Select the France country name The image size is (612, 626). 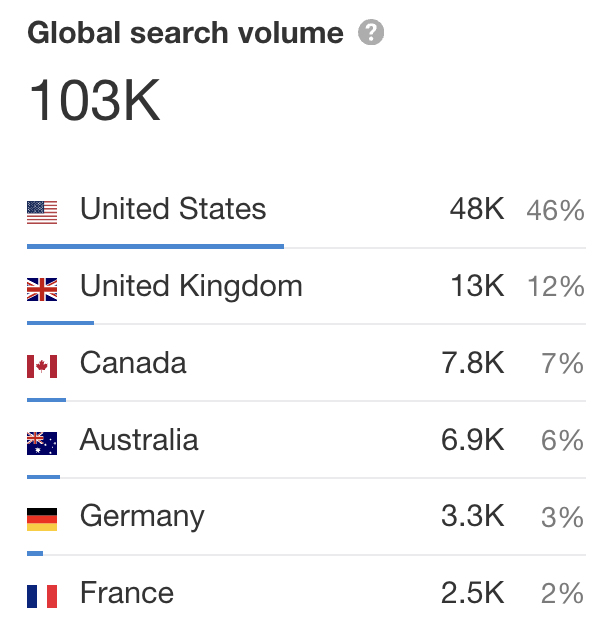click(127, 592)
